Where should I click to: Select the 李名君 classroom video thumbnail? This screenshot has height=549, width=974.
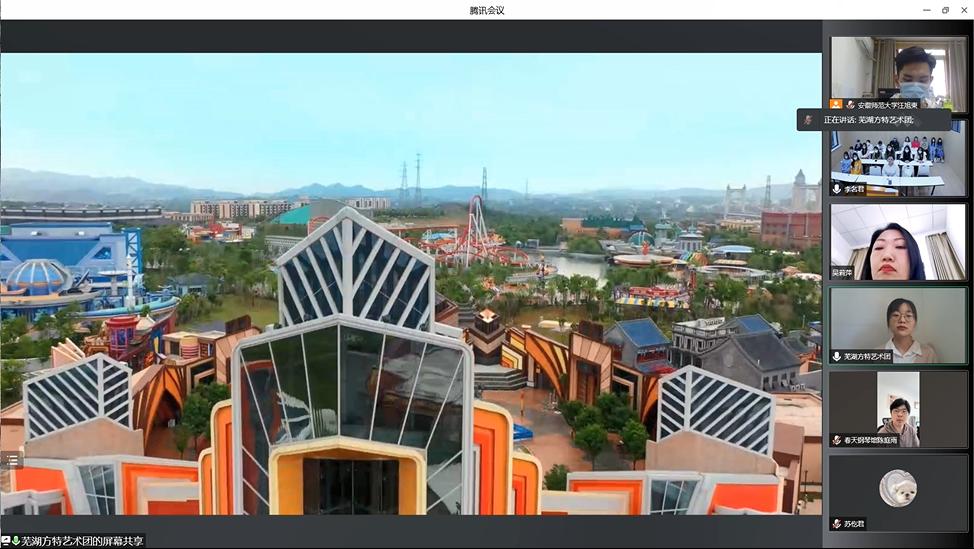(898, 158)
